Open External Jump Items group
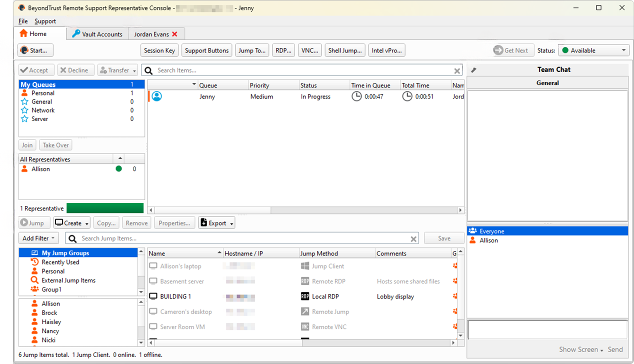The width and height of the screenshot is (634, 364). click(x=68, y=280)
